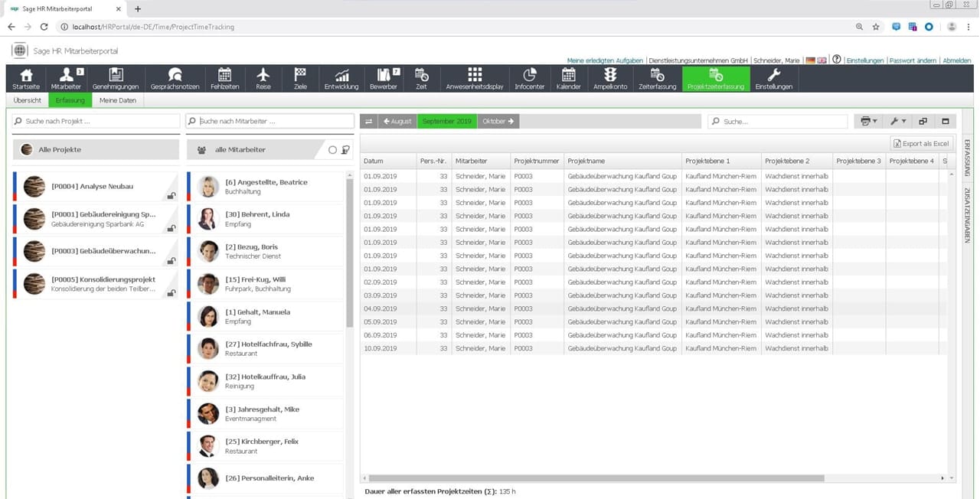Viewport: 980px width, 499px height.
Task: Sort by the Projektnummer column header
Action: coord(537,161)
